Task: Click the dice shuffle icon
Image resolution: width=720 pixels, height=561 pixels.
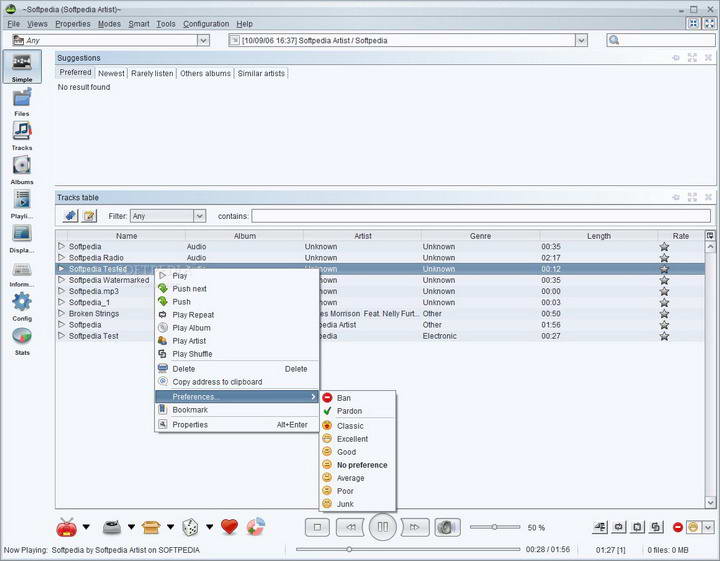Action: tap(189, 527)
